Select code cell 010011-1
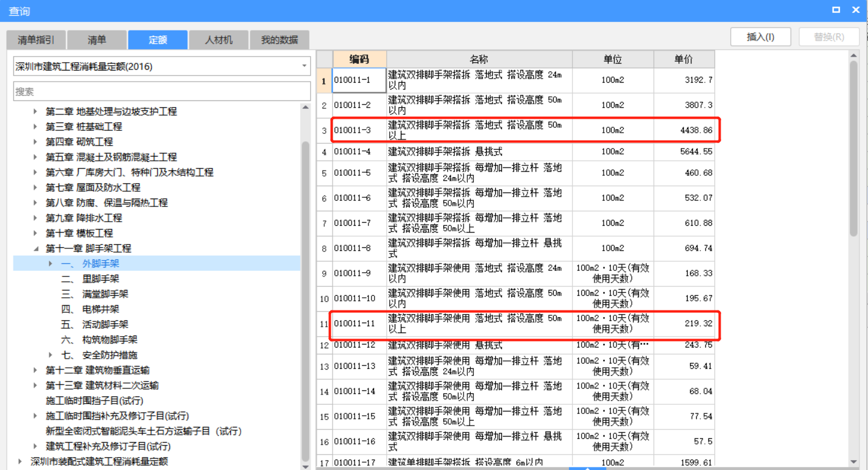The height and width of the screenshot is (470, 868). 359,80
